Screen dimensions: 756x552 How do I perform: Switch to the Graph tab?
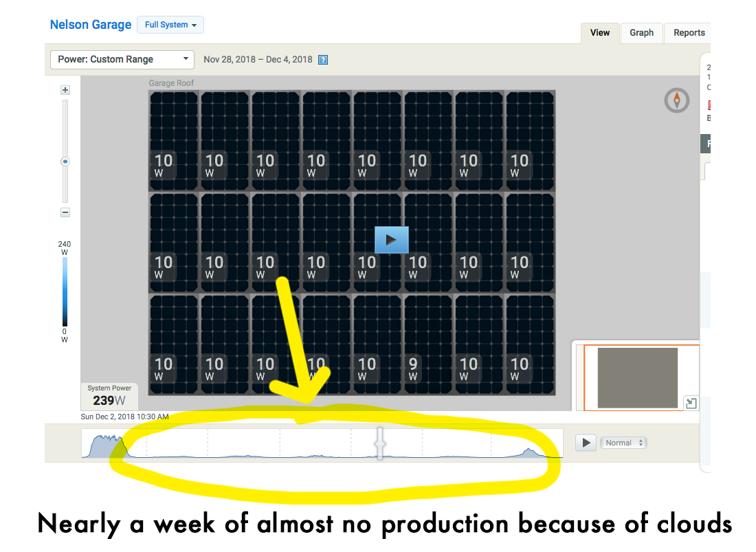(x=642, y=33)
